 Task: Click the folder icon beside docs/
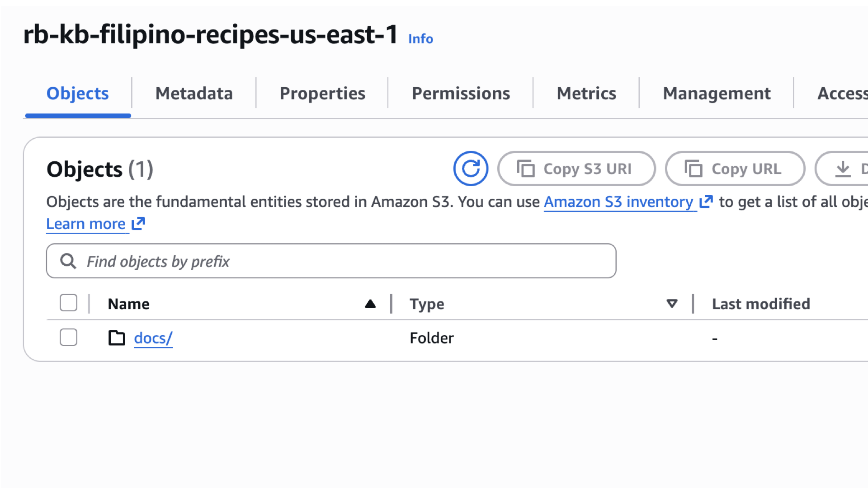point(117,338)
